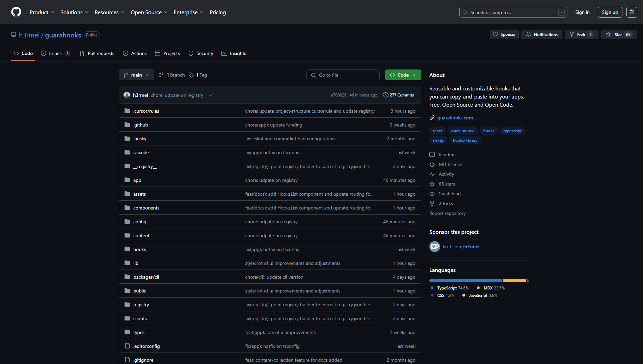Screen dimensions: 643x364
Task: Open the GitHub logo homepage
Action: click(x=16, y=12)
